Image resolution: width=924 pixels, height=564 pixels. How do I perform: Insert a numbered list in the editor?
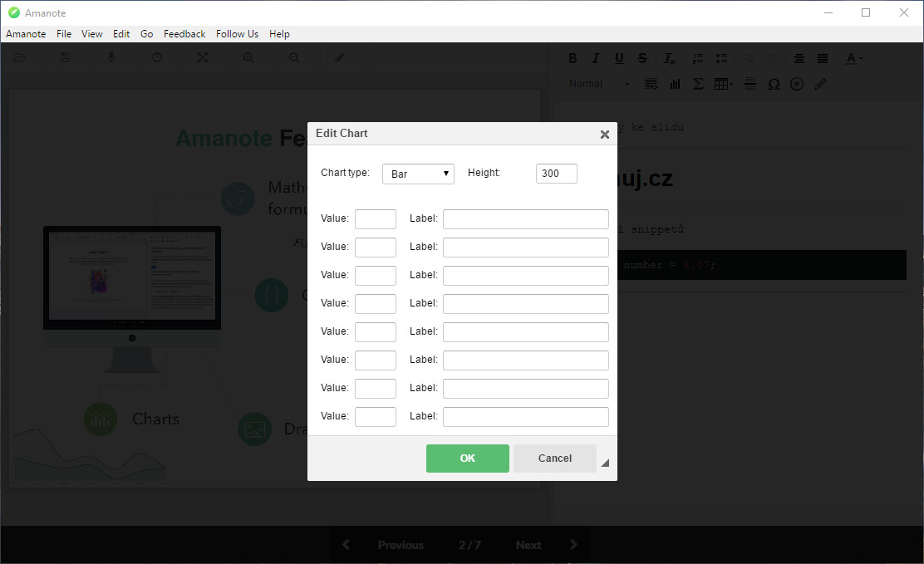point(698,58)
